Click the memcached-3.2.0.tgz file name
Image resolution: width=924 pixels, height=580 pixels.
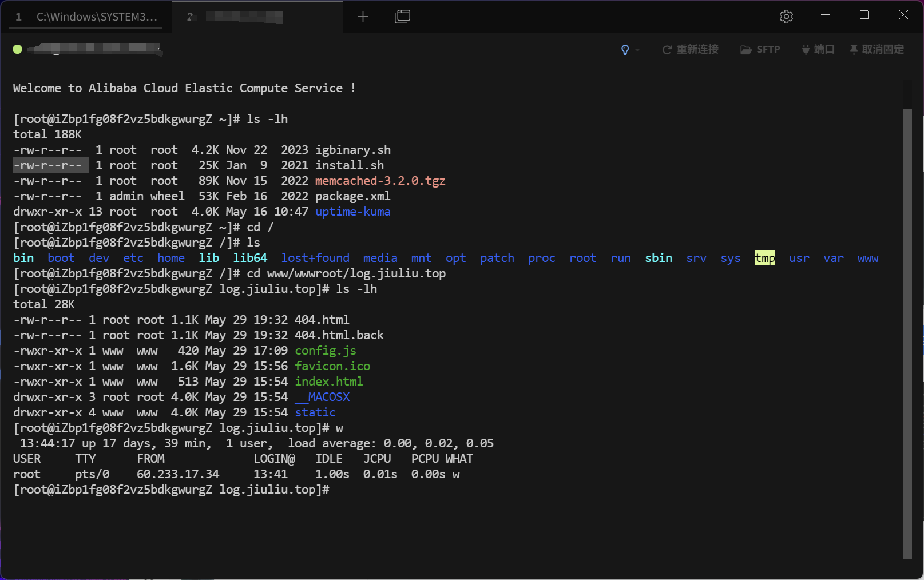[x=380, y=181]
